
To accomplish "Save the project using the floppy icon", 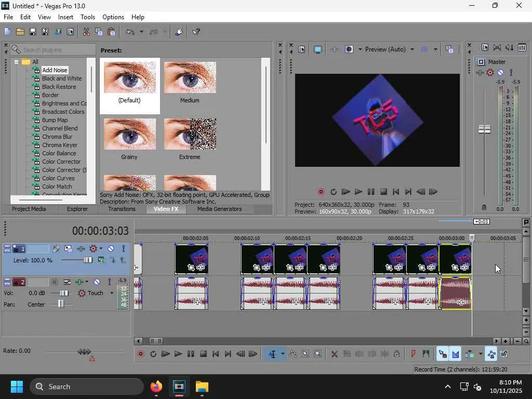I will click(33, 32).
